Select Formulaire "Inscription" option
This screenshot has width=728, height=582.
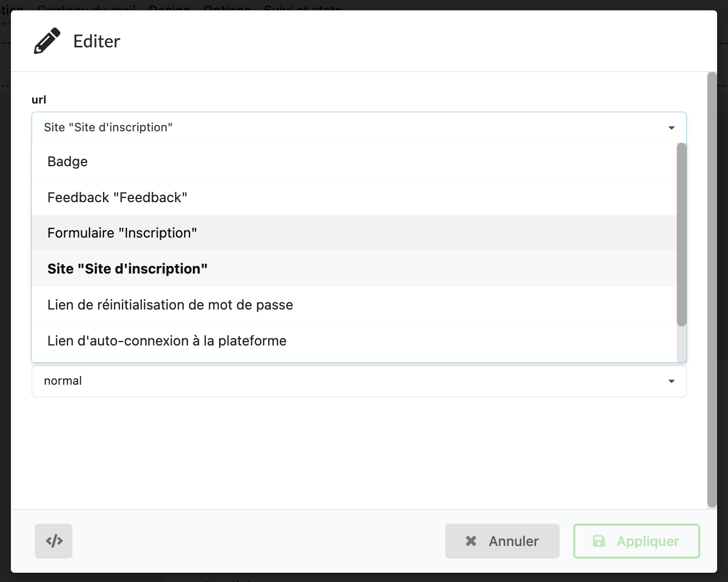click(x=122, y=233)
